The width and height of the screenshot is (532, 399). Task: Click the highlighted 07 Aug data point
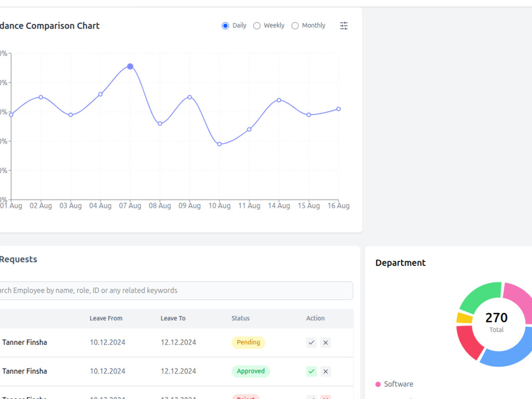click(x=130, y=66)
